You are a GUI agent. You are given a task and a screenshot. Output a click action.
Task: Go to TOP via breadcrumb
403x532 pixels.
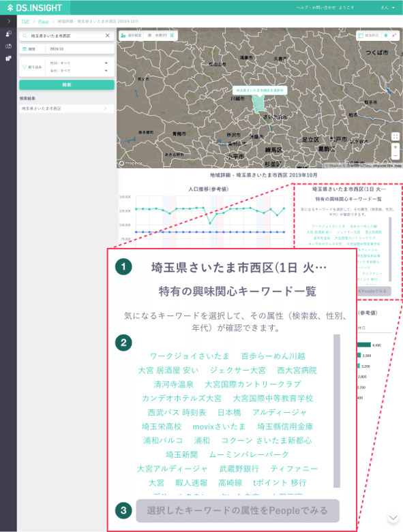25,21
